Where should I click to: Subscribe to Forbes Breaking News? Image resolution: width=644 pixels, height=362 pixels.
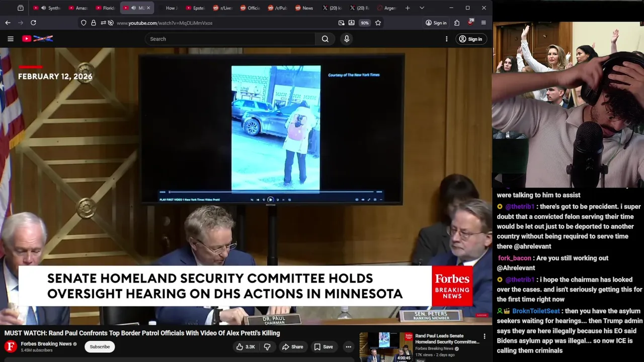(x=100, y=346)
